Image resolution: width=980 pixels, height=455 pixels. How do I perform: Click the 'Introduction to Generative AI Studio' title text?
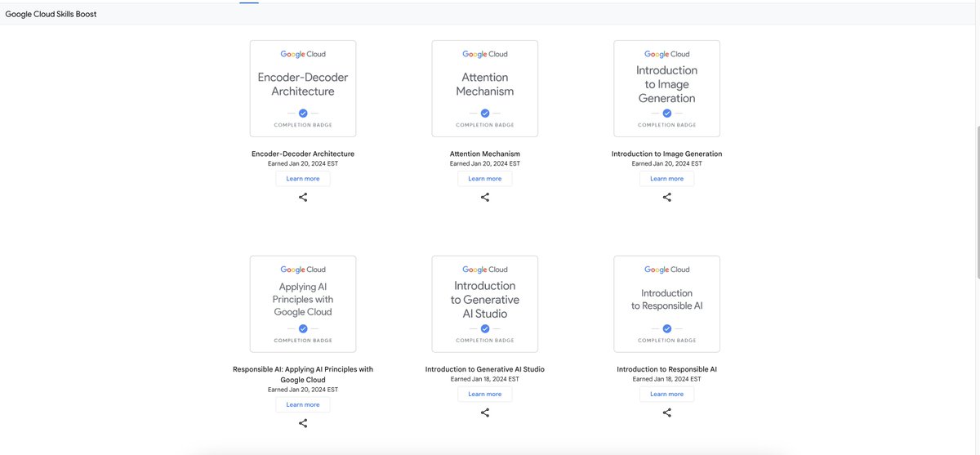(x=485, y=369)
